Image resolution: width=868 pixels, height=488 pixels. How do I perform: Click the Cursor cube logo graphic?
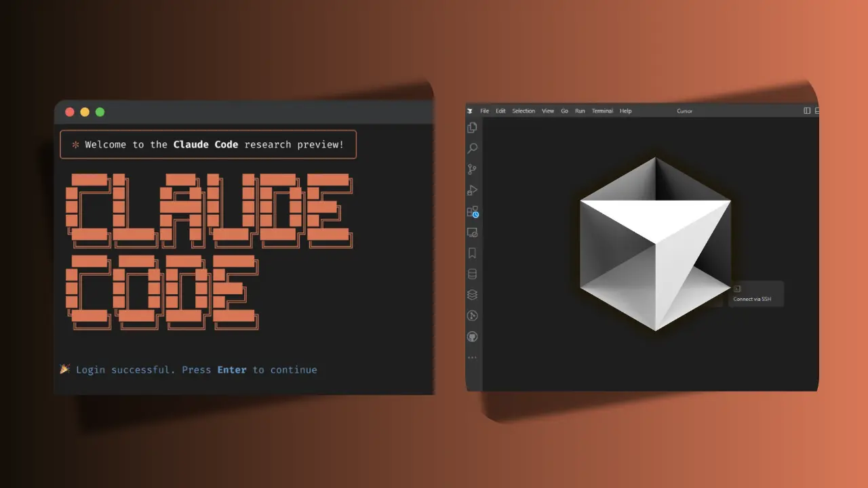click(x=655, y=243)
